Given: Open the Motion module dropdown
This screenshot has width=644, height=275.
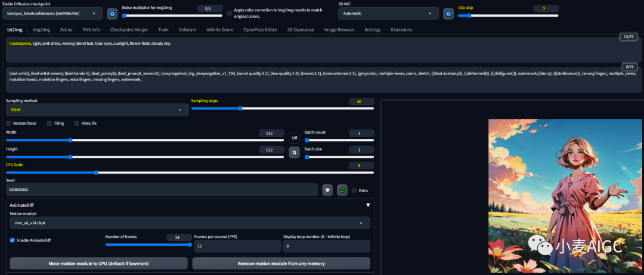Looking at the screenshot, I should tap(190, 223).
